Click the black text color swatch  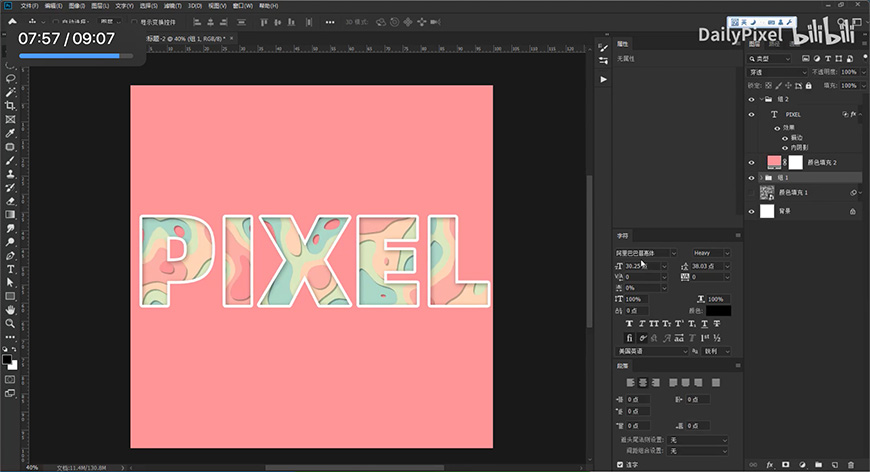point(718,311)
